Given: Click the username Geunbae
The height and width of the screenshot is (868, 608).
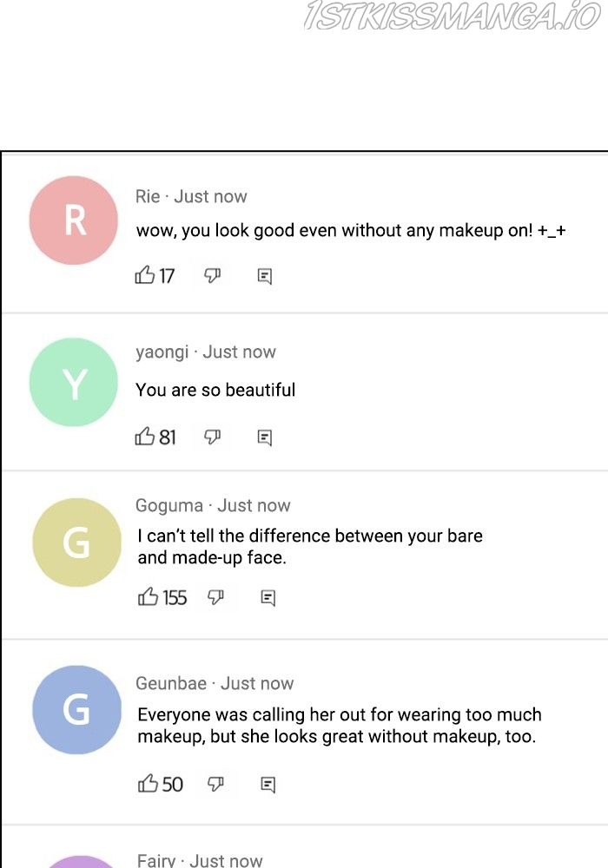Looking at the screenshot, I should pos(171,684).
